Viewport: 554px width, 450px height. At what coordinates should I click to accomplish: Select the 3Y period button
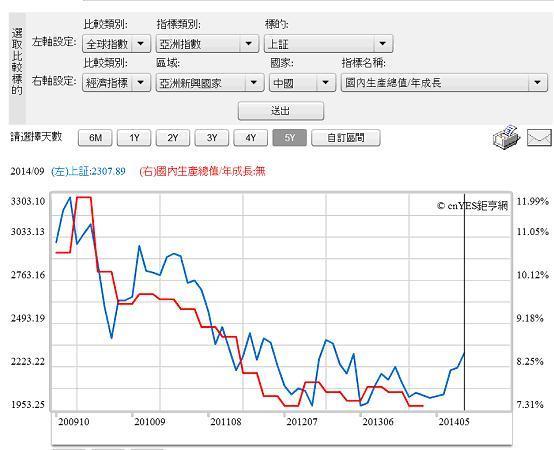(x=212, y=137)
